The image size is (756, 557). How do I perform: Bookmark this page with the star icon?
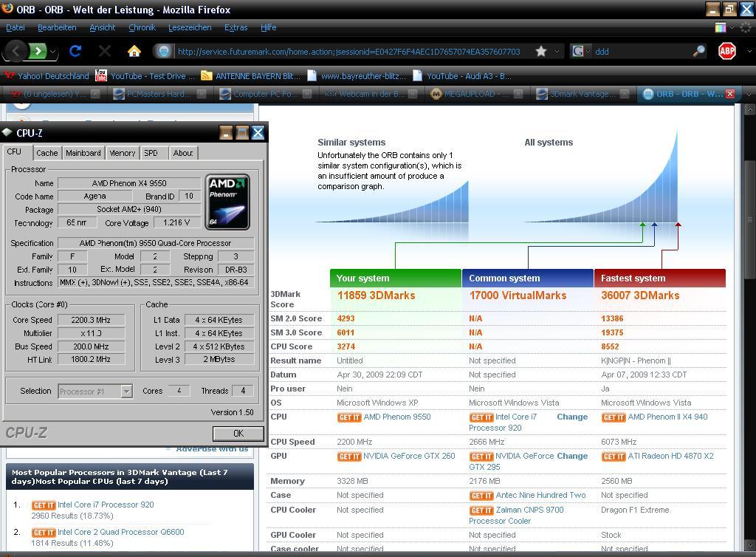(x=541, y=51)
